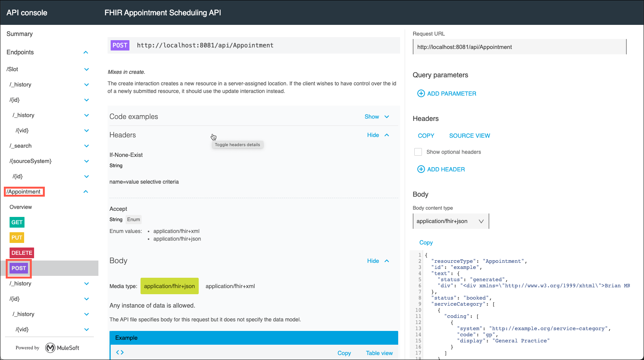Hide the Body section details

378,261
